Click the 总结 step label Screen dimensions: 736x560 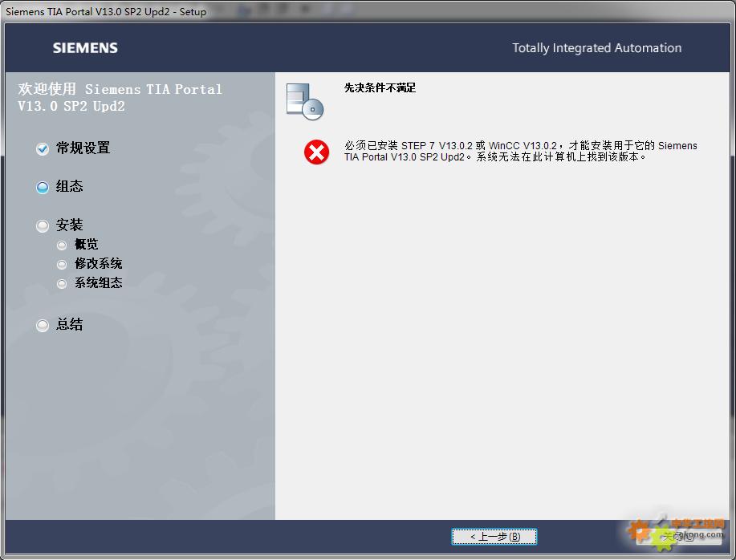[70, 324]
